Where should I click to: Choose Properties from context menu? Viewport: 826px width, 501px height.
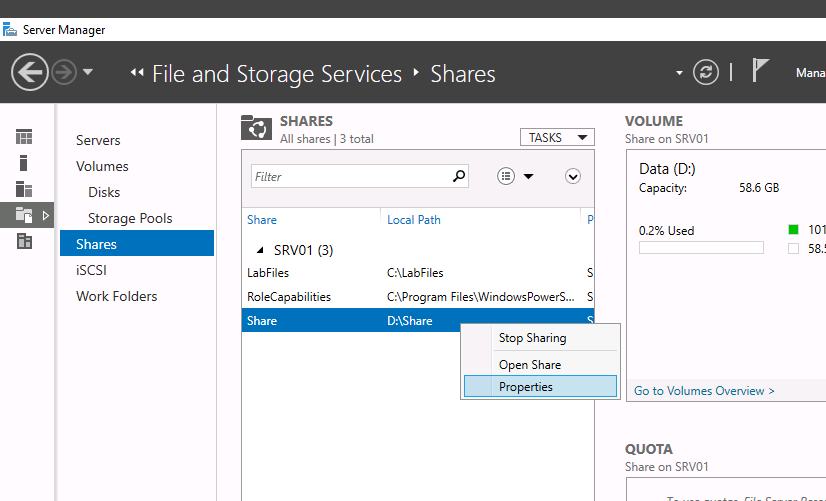(x=526, y=387)
